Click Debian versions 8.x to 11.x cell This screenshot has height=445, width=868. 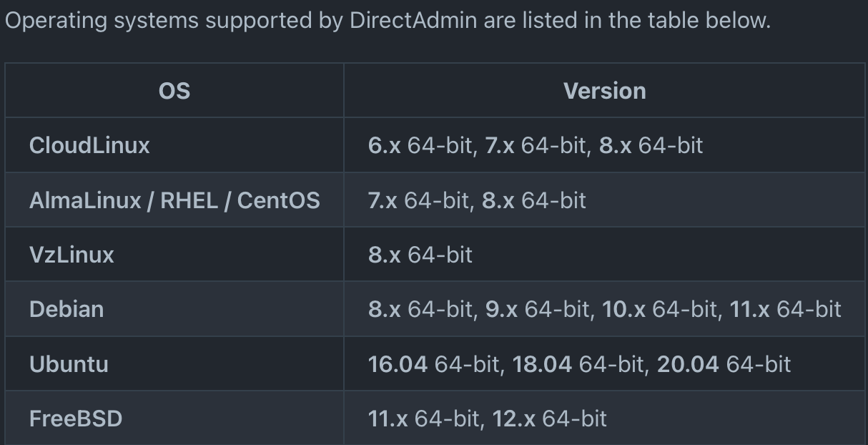click(x=604, y=309)
